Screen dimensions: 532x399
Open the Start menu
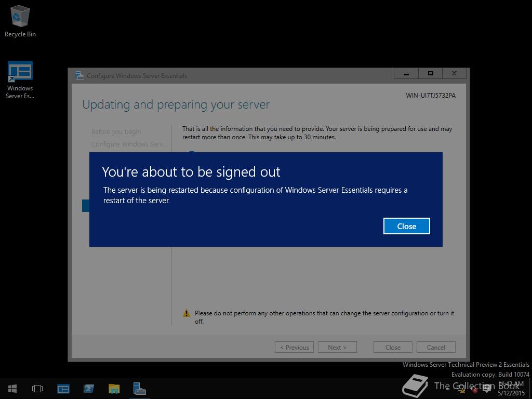(x=12, y=389)
